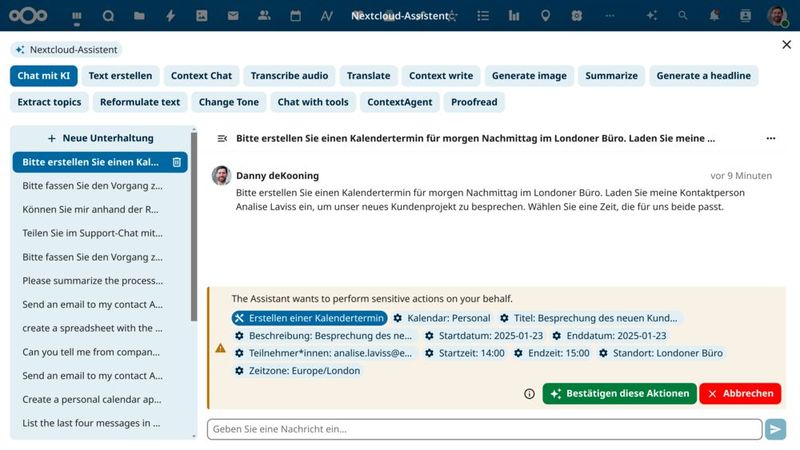
Task: Open conversation 'Teilen Sie im Support-Chat mit...'
Action: 101,233
